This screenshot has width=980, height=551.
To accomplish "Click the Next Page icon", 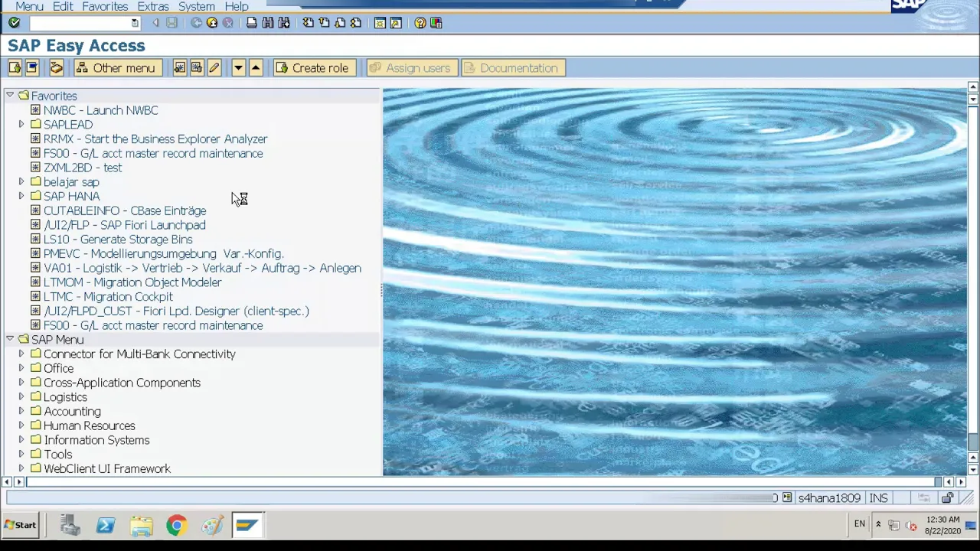I will click(340, 23).
